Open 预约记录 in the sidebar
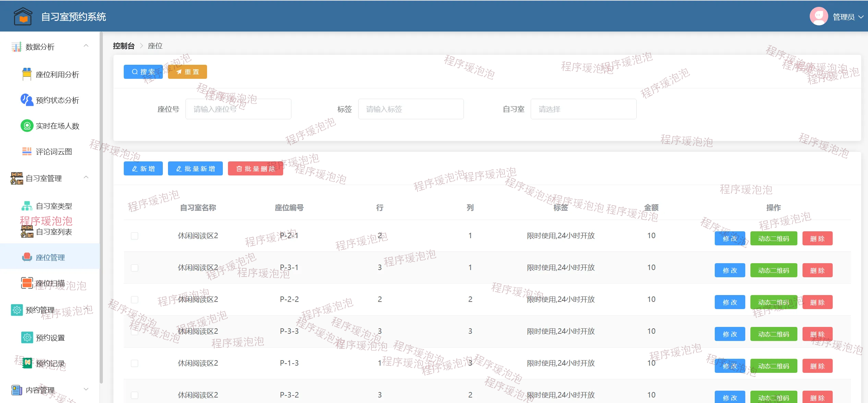 click(x=50, y=363)
